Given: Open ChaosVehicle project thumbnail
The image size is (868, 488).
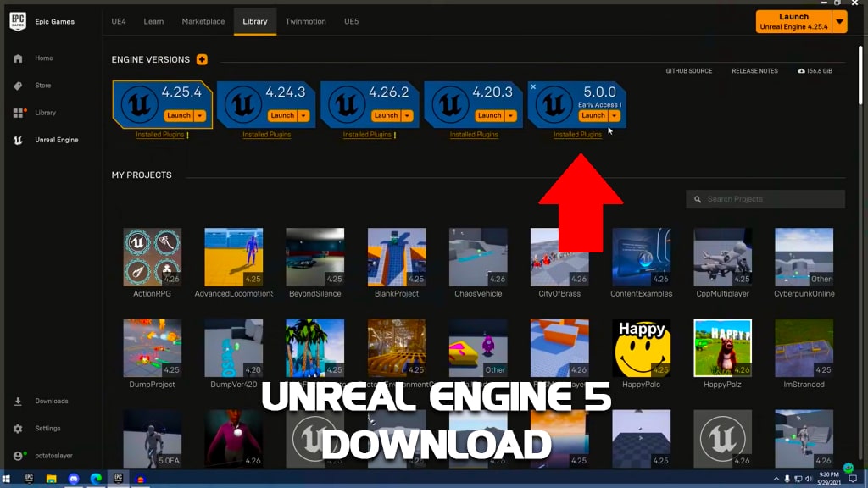Looking at the screenshot, I should pyautogui.click(x=478, y=257).
